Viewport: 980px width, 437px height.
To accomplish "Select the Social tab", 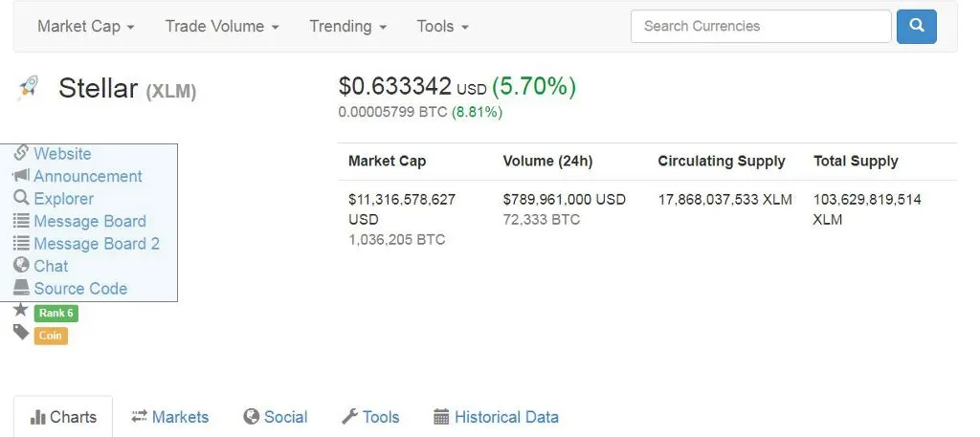I will (276, 417).
